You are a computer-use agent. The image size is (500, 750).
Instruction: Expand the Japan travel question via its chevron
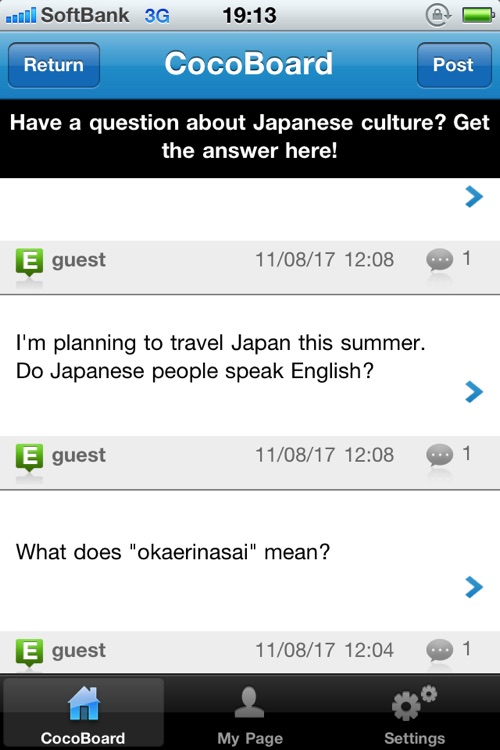coord(474,392)
